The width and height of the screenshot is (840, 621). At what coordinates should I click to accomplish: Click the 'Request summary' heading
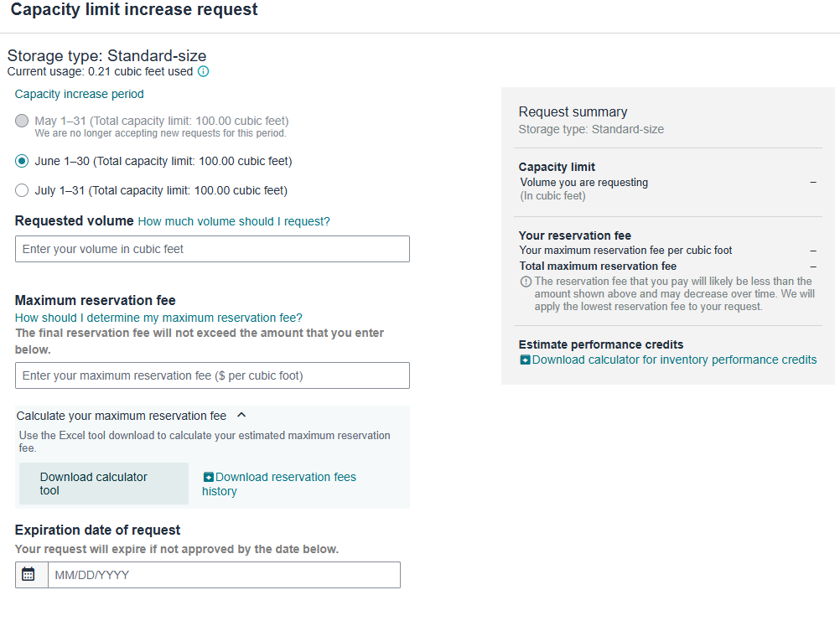coord(573,111)
